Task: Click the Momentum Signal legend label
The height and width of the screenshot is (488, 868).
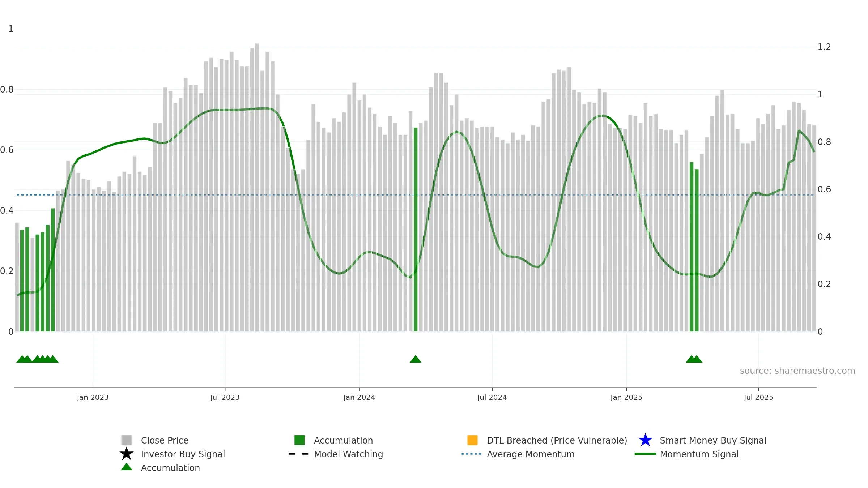Action: [x=699, y=454]
